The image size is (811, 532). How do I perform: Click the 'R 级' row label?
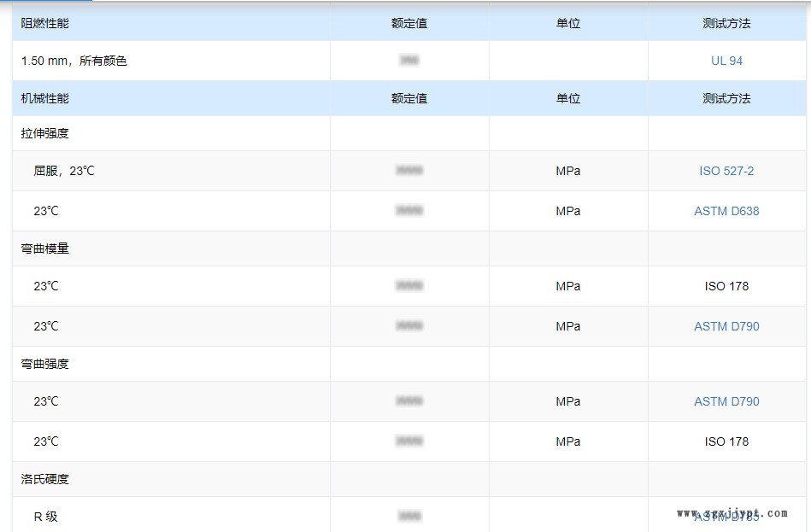tap(46, 517)
